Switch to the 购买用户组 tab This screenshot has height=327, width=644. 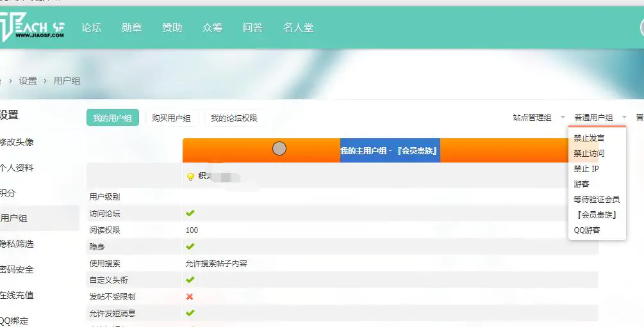(x=171, y=118)
